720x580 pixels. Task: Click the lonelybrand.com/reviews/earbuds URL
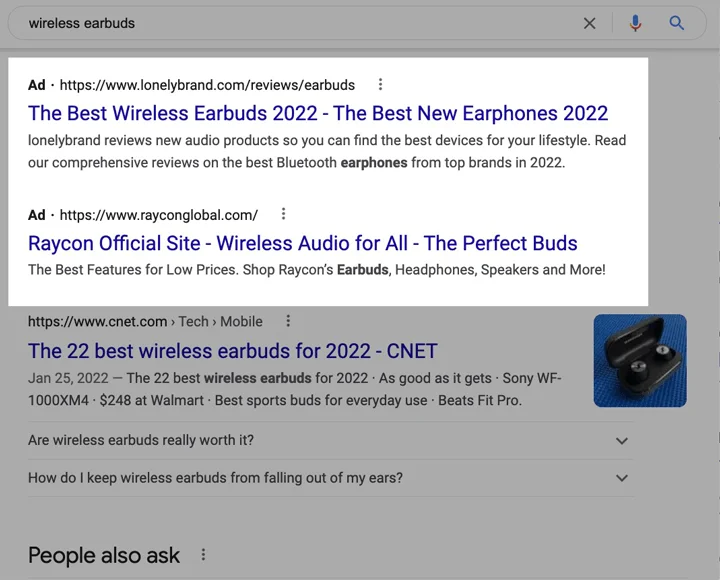207,85
